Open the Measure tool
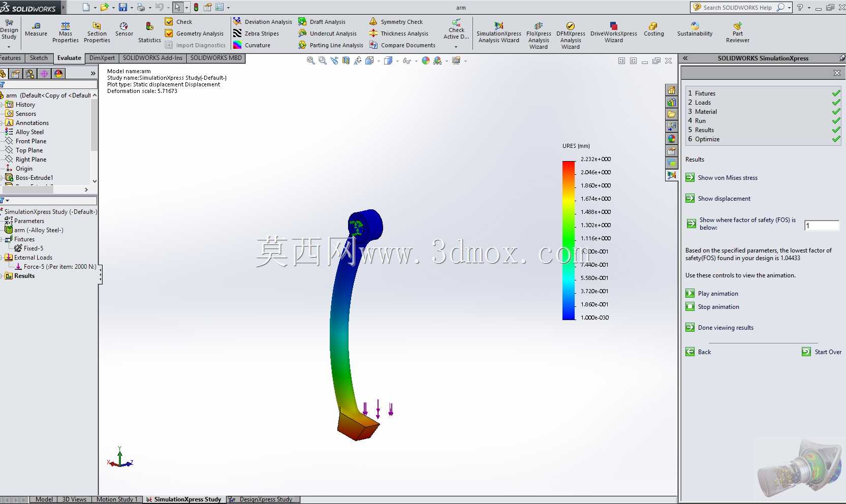Image resolution: width=846 pixels, height=504 pixels. point(36,29)
